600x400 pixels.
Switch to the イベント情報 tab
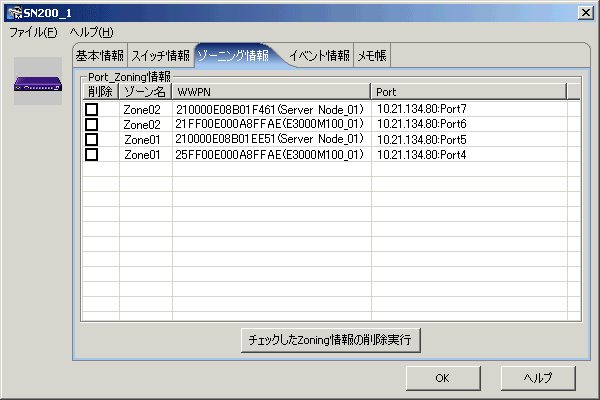[x=319, y=56]
